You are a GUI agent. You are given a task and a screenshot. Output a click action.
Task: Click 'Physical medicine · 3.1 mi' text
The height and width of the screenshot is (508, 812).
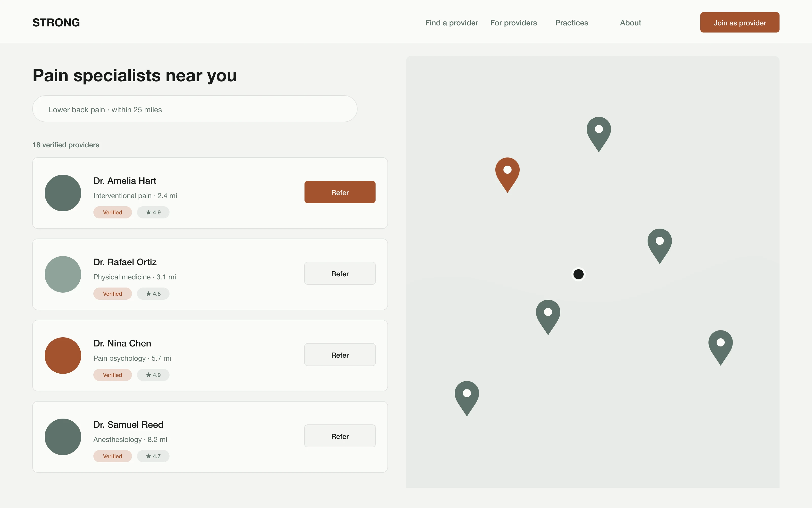pos(134,277)
